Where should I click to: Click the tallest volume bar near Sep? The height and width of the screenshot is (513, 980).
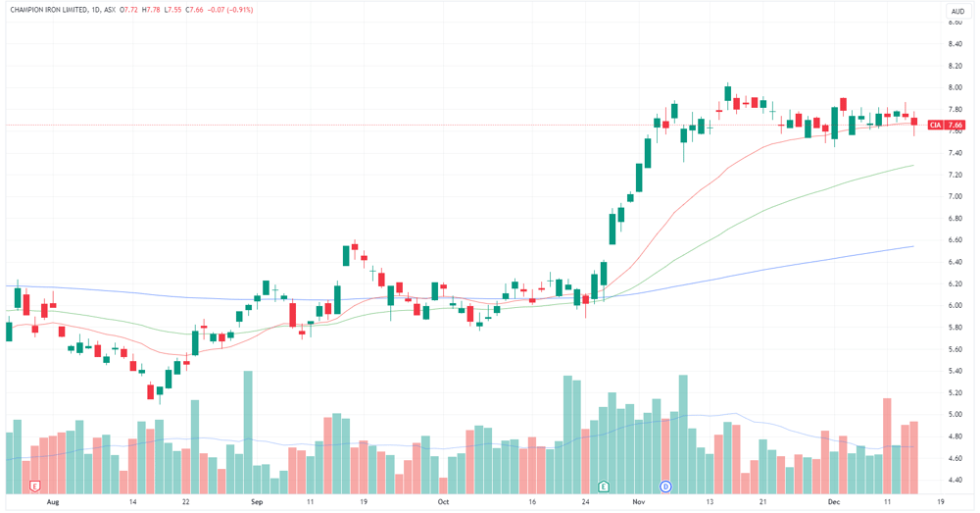[x=248, y=433]
